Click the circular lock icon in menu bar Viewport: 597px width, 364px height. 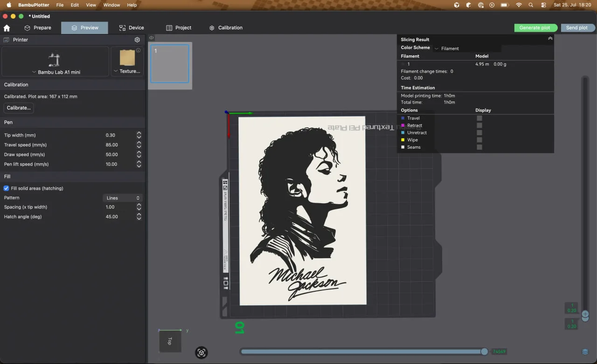coord(481,5)
